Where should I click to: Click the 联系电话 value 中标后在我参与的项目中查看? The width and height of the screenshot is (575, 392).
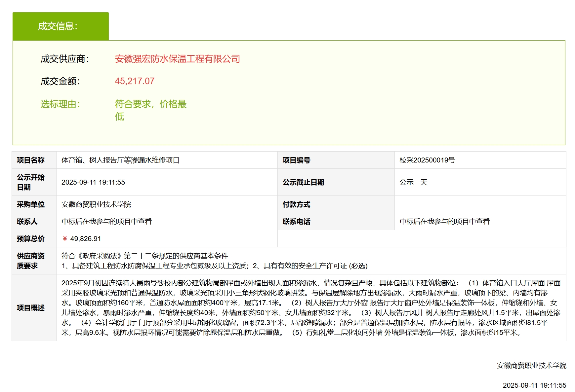445,222
